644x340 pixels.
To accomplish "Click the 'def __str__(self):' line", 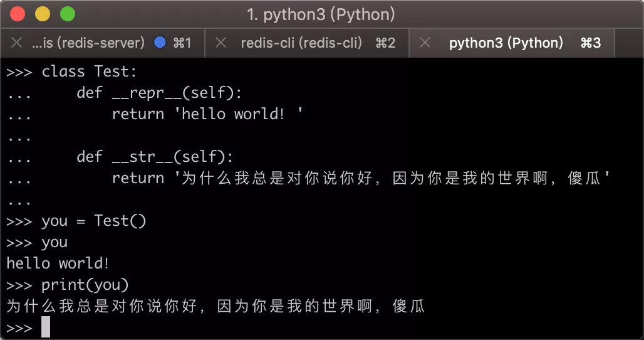I will tap(155, 157).
